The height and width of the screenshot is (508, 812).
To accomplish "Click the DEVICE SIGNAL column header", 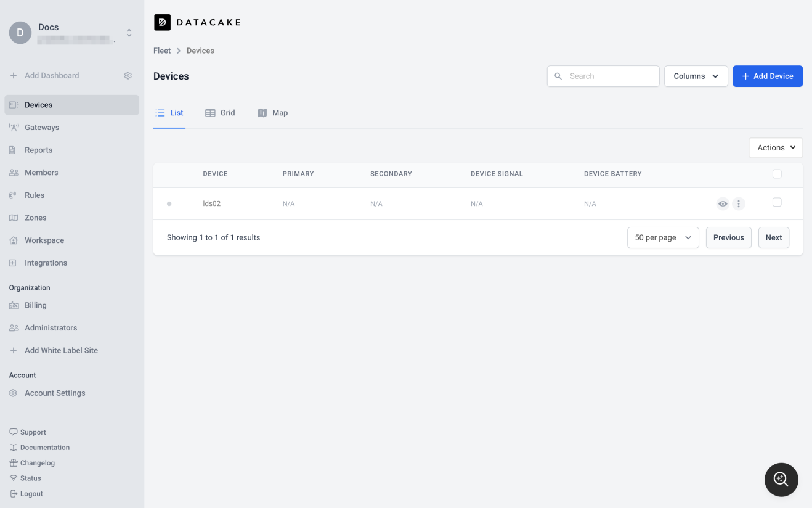I will click(x=497, y=174).
